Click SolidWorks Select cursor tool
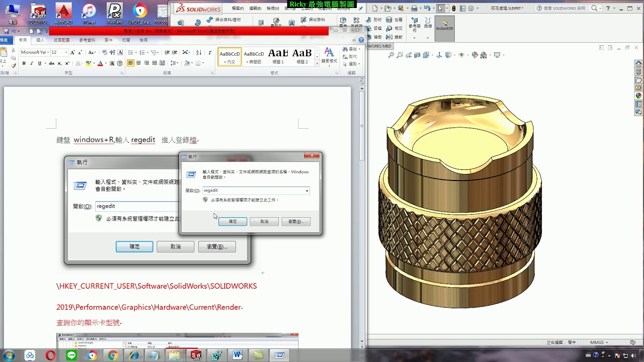This screenshot has width=644, height=362. tap(440, 9)
